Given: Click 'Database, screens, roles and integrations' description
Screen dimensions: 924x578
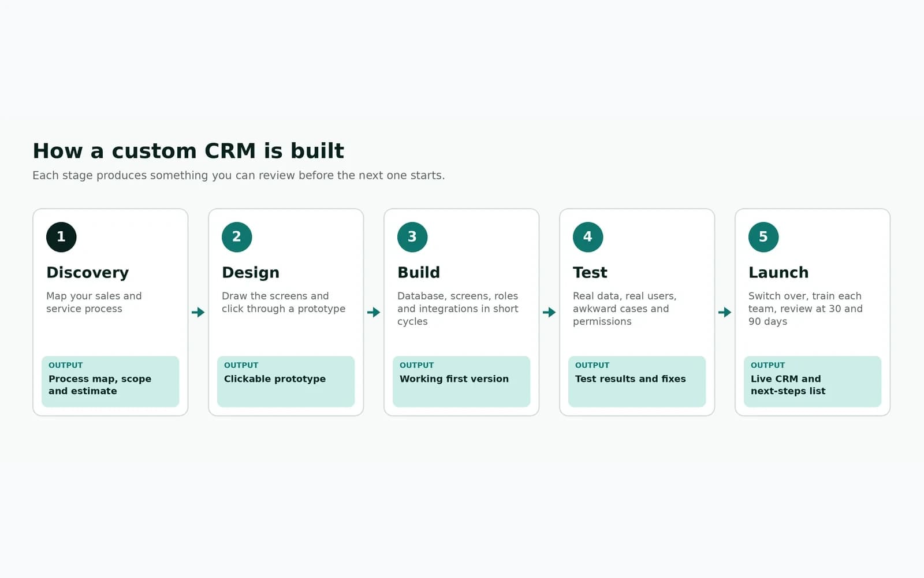Looking at the screenshot, I should (458, 309).
